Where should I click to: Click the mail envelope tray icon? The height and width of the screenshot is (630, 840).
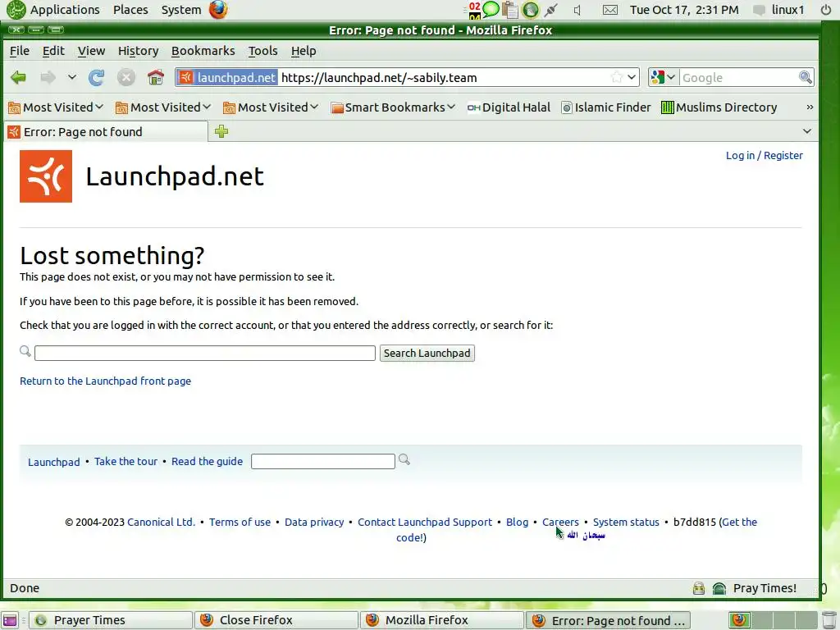coord(609,10)
